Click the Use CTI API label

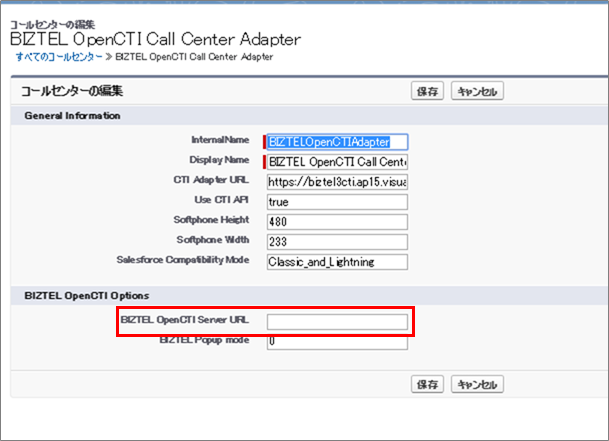pos(221,200)
